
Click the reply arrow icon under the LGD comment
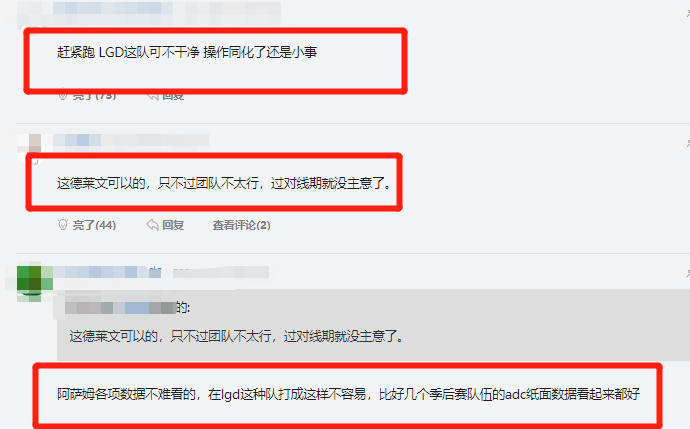click(x=152, y=96)
